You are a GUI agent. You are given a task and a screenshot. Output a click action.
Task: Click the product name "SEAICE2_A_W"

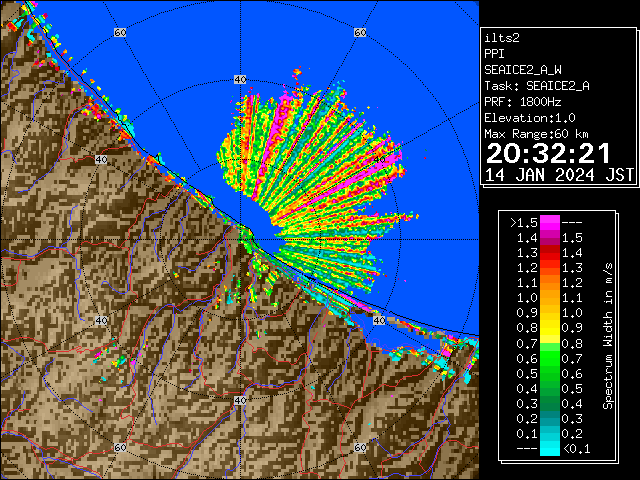click(x=522, y=70)
